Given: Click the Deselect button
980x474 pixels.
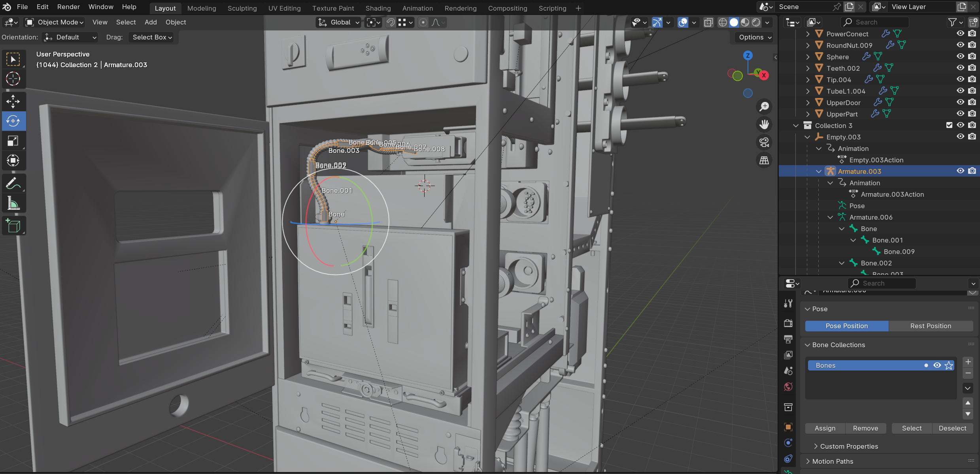Looking at the screenshot, I should (x=952, y=428).
